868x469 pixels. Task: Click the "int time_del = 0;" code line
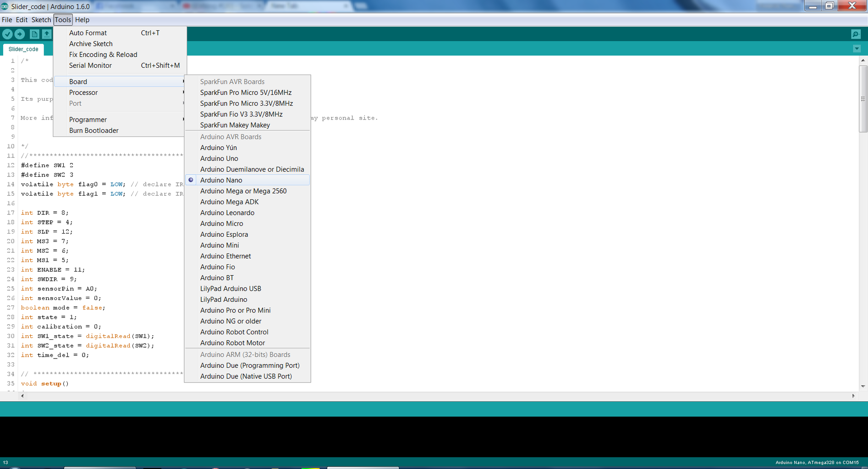pos(55,355)
